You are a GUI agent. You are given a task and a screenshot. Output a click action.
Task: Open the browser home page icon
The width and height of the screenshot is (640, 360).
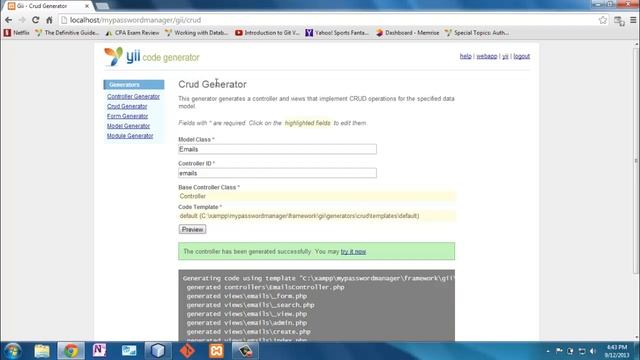[49, 20]
